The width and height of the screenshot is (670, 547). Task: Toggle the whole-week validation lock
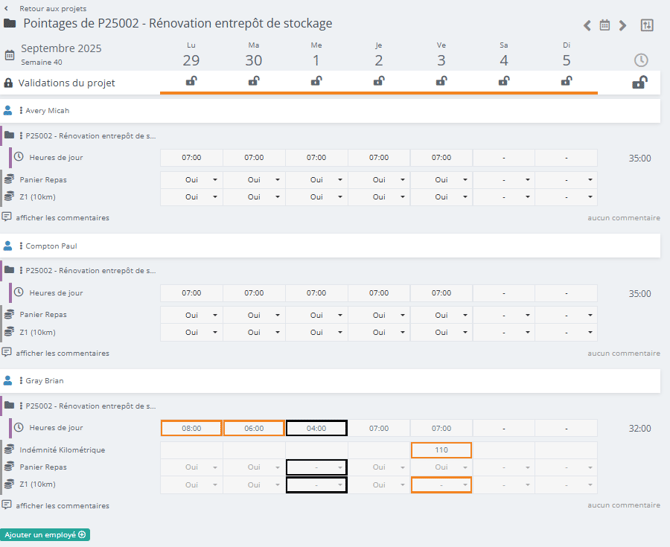click(639, 83)
